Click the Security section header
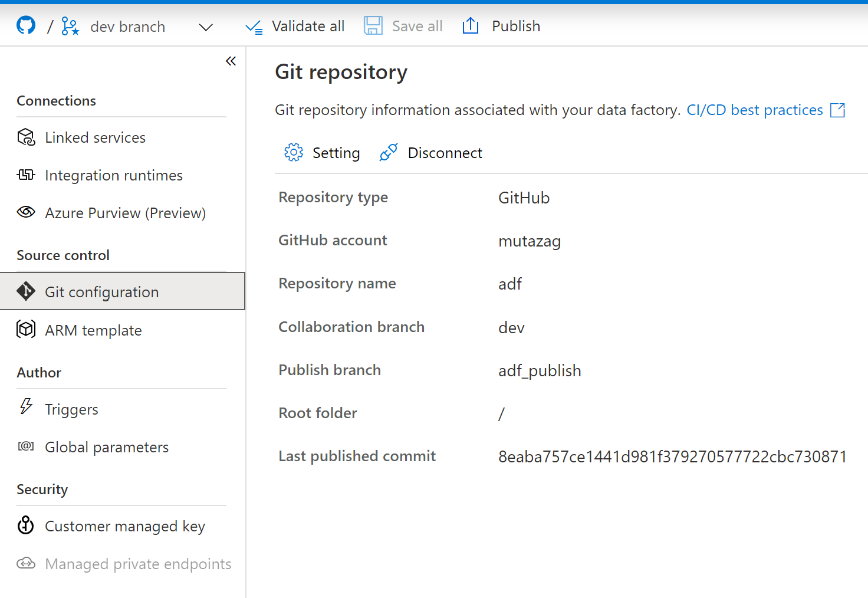This screenshot has width=868, height=598. [42, 489]
